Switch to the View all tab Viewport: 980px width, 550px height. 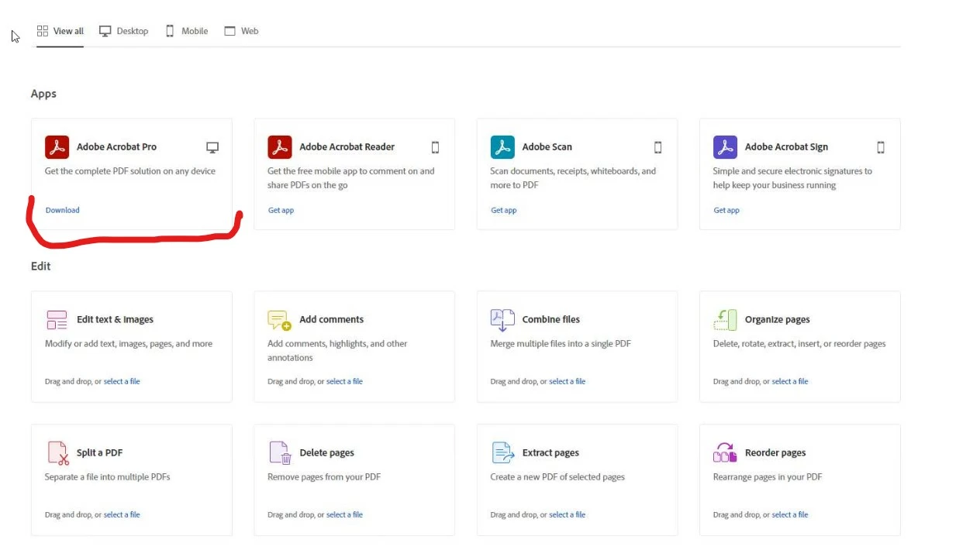60,31
